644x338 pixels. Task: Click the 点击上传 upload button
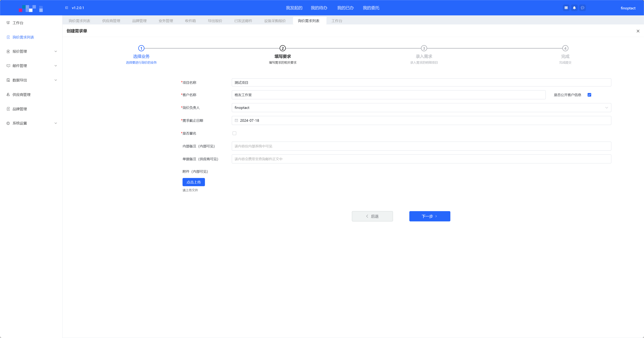tap(193, 182)
